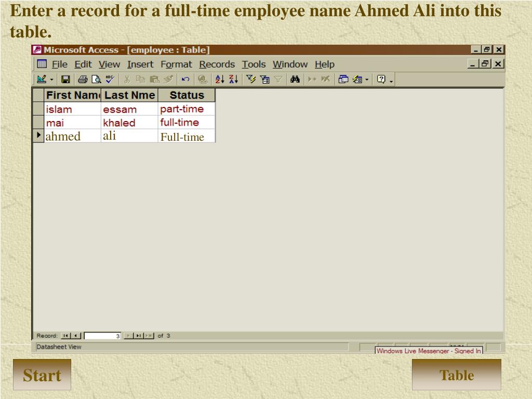The image size is (532, 399).
Task: Filter by Form icon
Action: point(264,79)
